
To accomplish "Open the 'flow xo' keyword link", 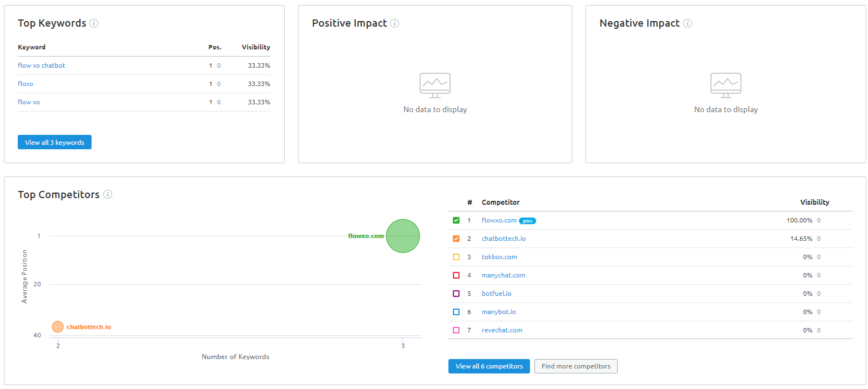I will (x=29, y=102).
